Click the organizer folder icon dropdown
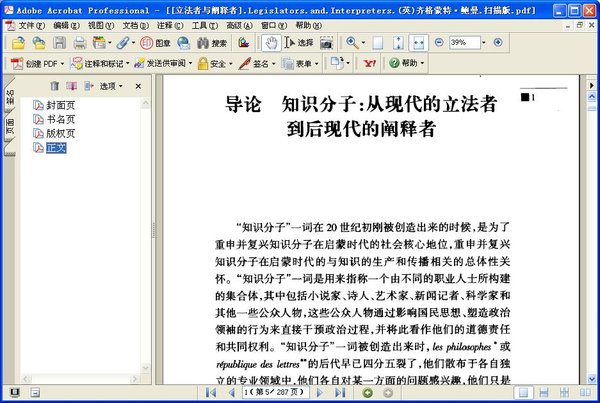This screenshot has width=600, height=403. click(x=102, y=43)
